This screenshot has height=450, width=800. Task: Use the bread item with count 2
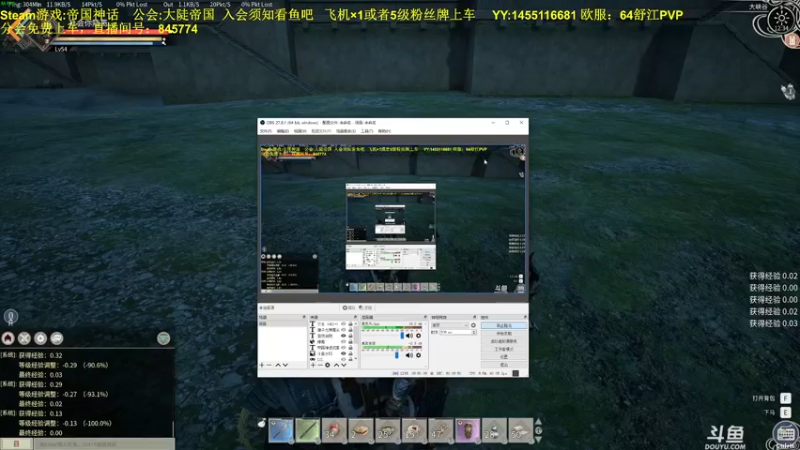coord(361,430)
